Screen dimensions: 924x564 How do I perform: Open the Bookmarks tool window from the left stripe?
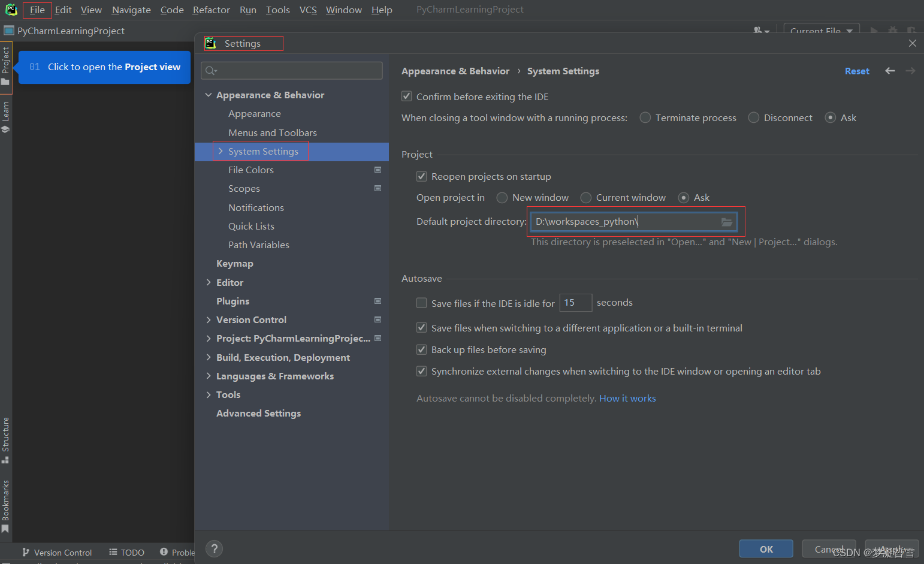(x=6, y=506)
